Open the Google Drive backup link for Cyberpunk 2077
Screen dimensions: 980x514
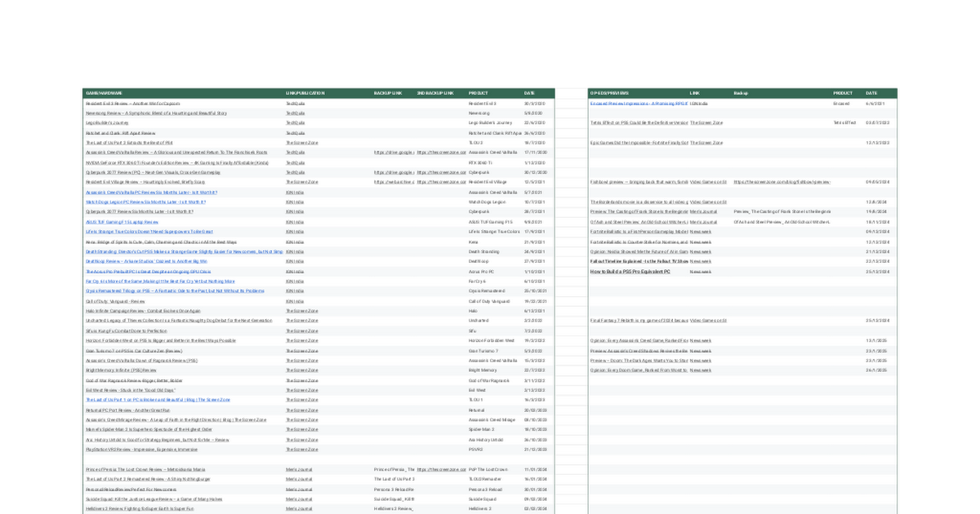[394, 172]
